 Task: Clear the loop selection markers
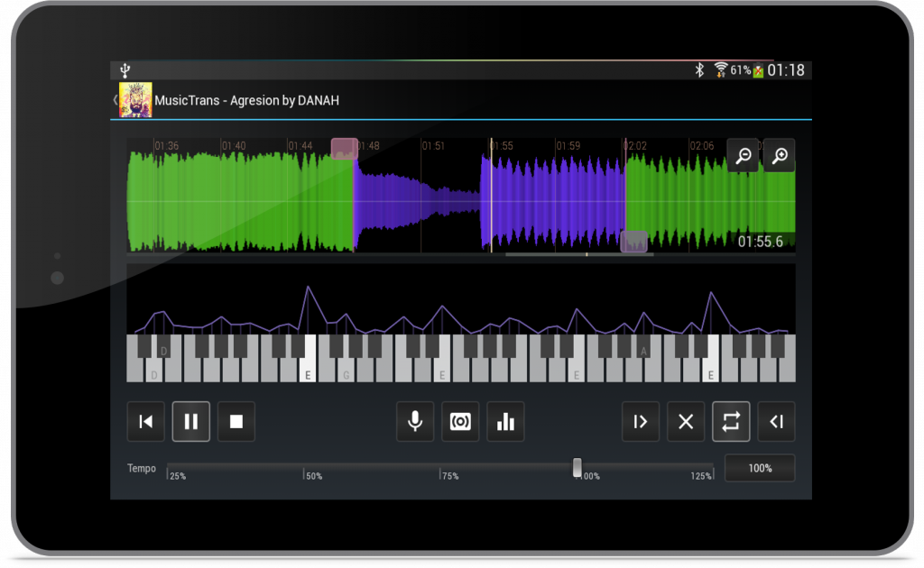click(686, 421)
